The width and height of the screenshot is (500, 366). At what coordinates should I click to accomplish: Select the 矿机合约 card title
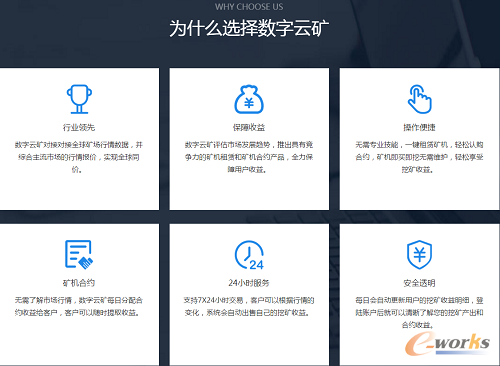(79, 283)
